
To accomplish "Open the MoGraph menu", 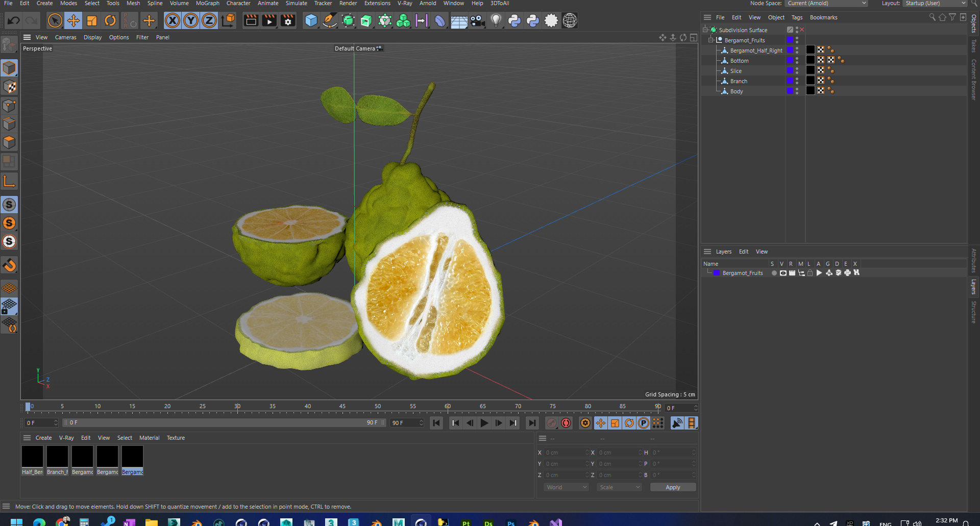I will pyautogui.click(x=207, y=4).
